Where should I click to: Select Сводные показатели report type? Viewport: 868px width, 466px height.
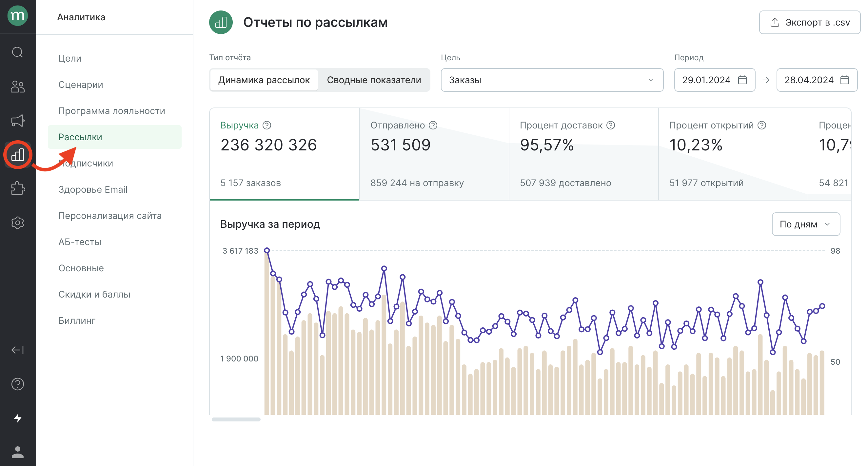[x=374, y=80]
